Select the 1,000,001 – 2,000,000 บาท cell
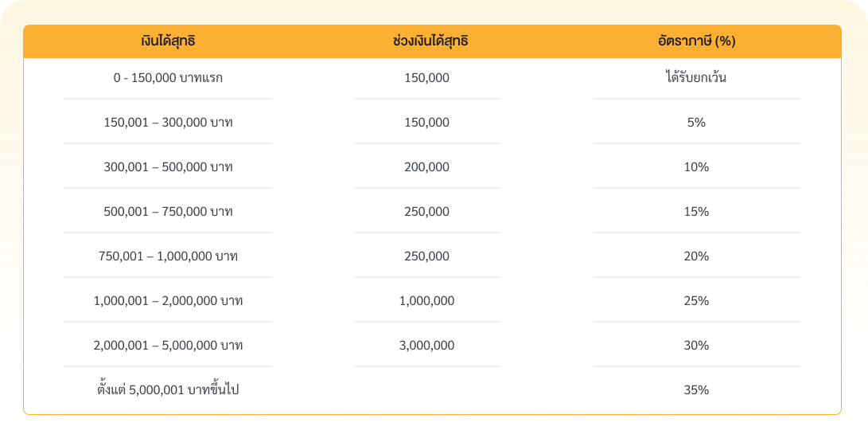The image size is (868, 446). (168, 301)
